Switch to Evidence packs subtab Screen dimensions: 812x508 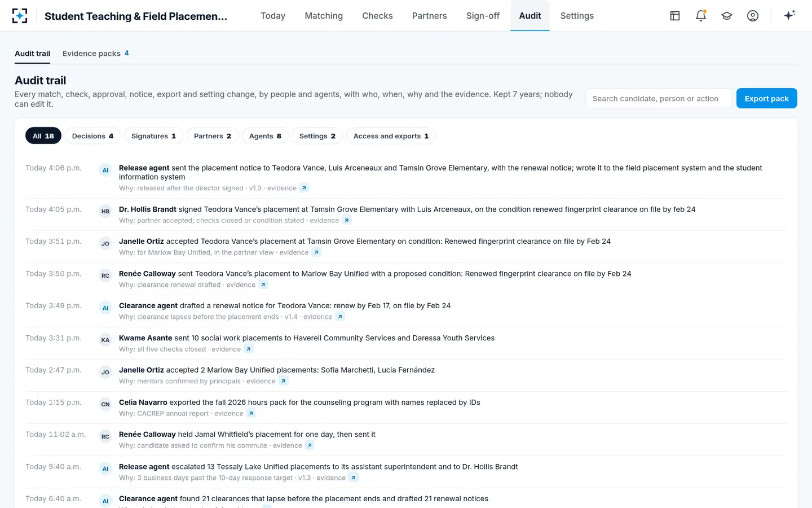pos(96,54)
